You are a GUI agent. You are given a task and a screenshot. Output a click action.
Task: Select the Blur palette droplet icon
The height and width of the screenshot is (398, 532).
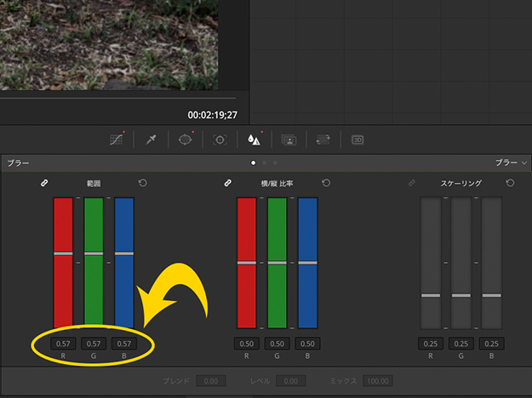click(x=254, y=139)
